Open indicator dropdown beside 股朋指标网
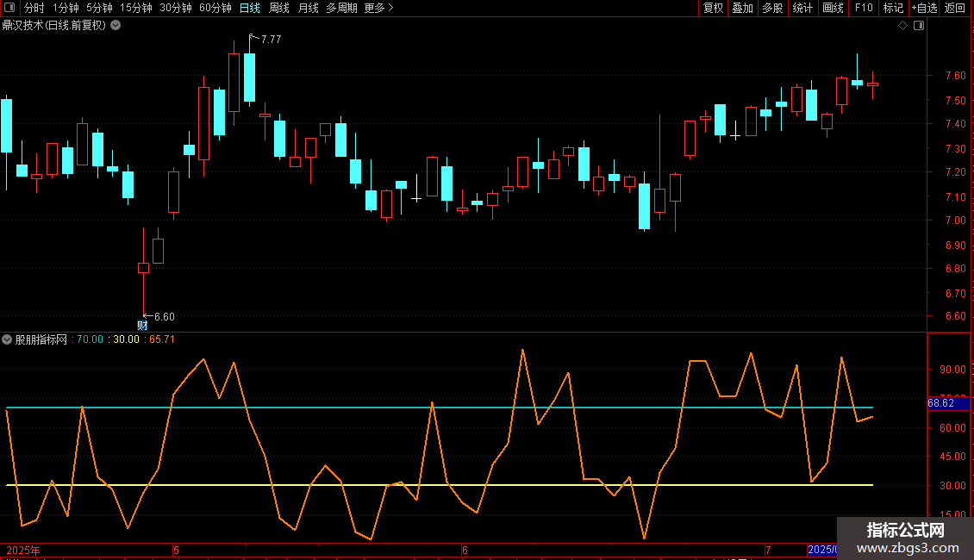Screen dimensions: 974x560 pos(7,339)
